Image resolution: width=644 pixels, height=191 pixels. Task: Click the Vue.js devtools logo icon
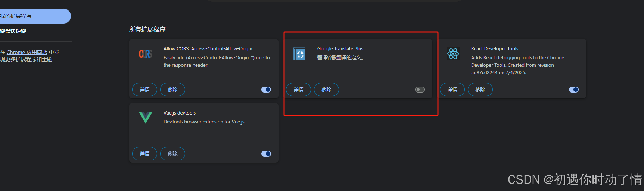[146, 118]
